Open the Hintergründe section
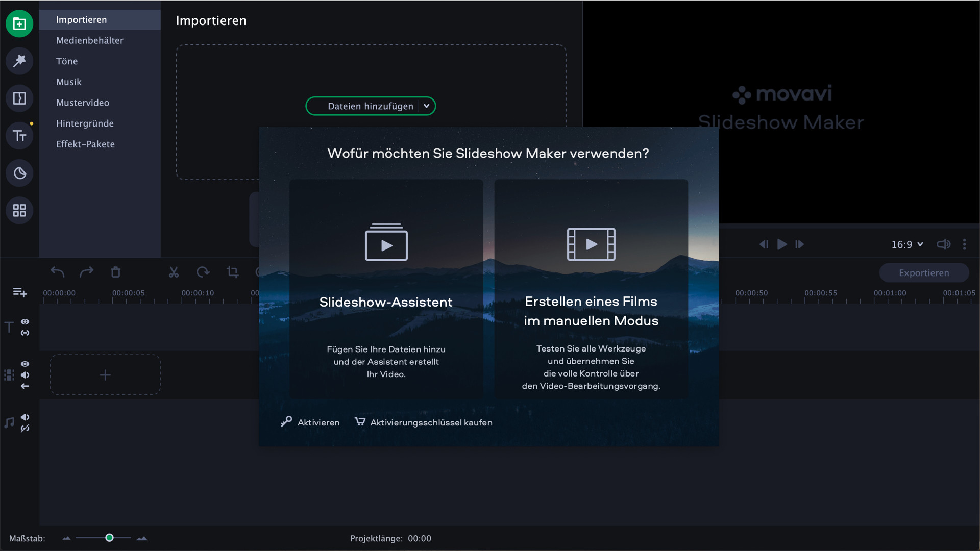Screen dimensions: 980x551 point(85,123)
